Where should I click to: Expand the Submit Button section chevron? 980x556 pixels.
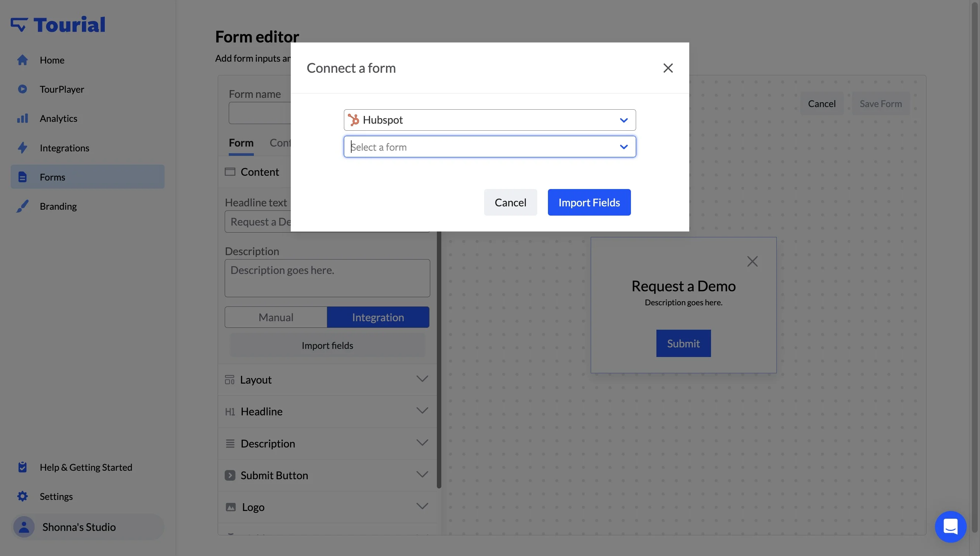pos(422,475)
